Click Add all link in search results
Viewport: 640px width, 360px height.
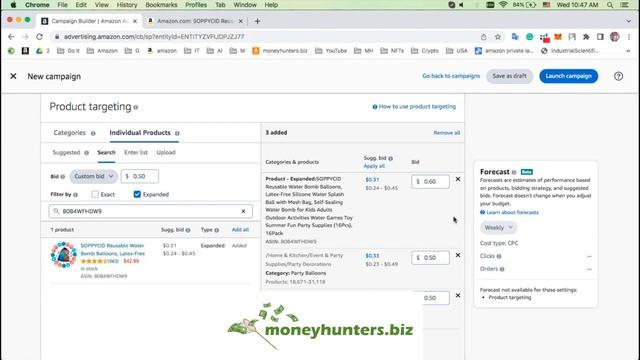[x=240, y=230]
